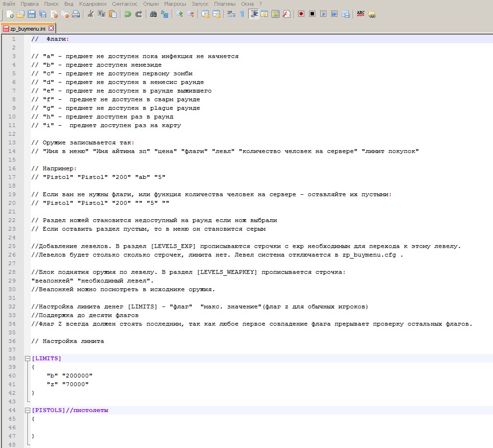This screenshot has height=448, width=493.
Task: Close all documents via the toolbar icon
Action: click(x=65, y=14)
